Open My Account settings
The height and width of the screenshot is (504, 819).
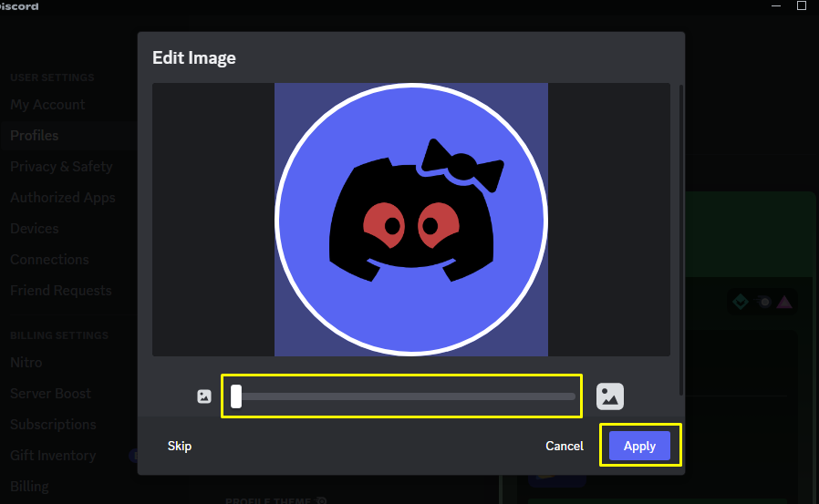click(x=47, y=105)
